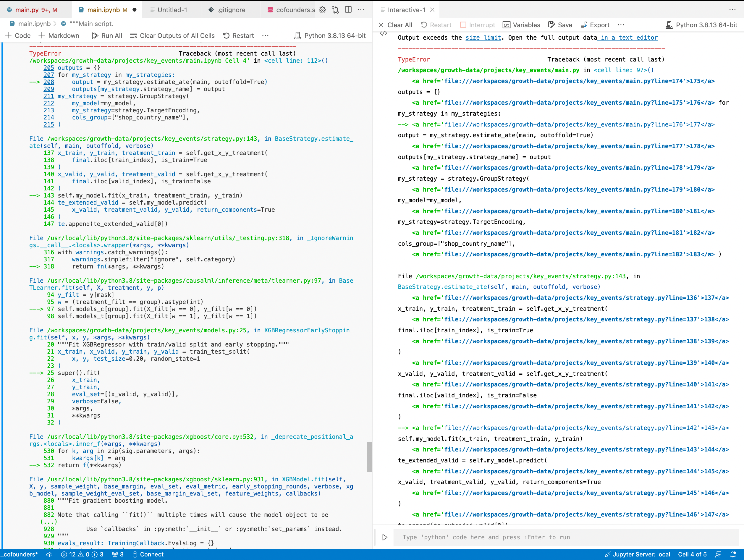Image resolution: width=744 pixels, height=560 pixels.
Task: Open Interactive panel more actions ellipsis
Action: click(x=732, y=10)
